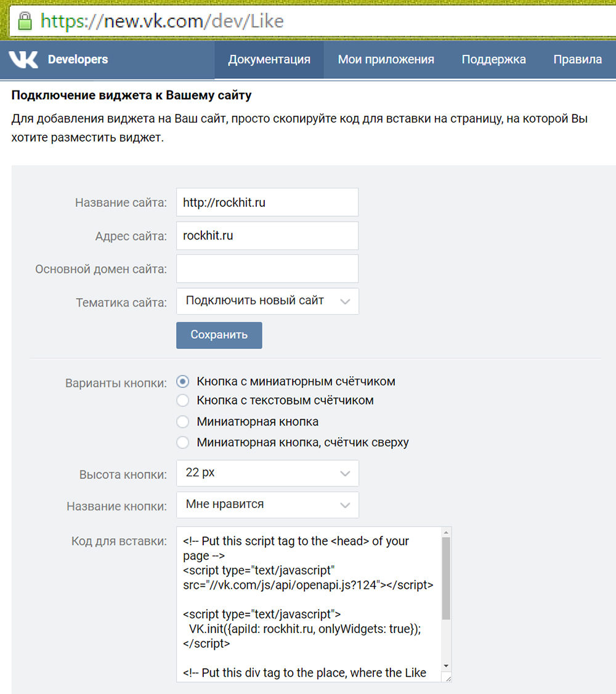
Task: Open the 'Мне нравится' button name dropdown
Action: pos(267,505)
